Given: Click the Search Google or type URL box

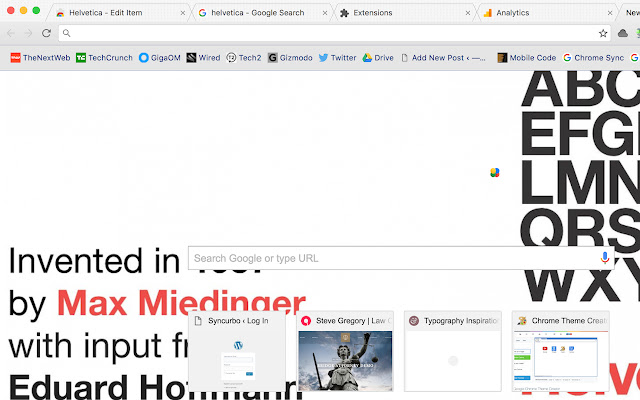Looking at the screenshot, I should (x=401, y=258).
